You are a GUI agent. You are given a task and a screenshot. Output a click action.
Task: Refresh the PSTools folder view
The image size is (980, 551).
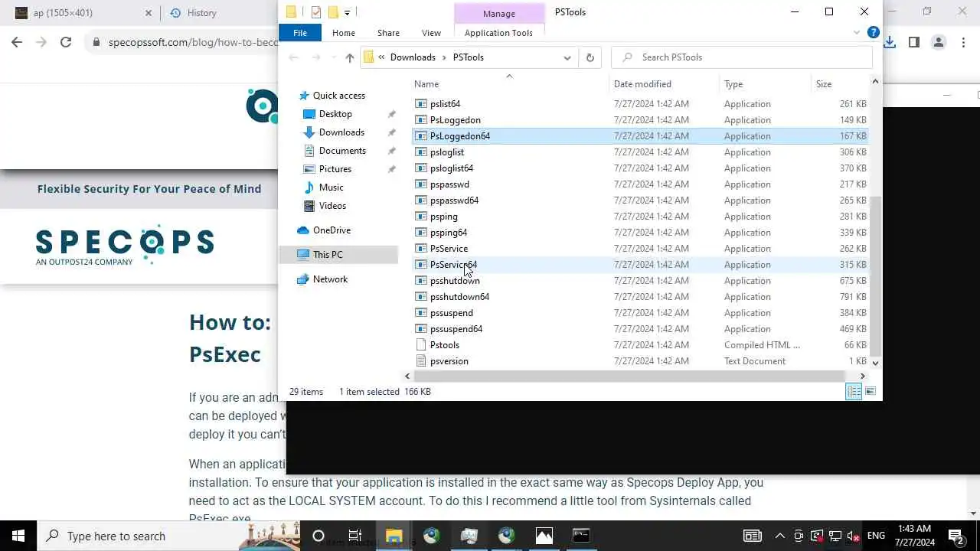pyautogui.click(x=590, y=57)
